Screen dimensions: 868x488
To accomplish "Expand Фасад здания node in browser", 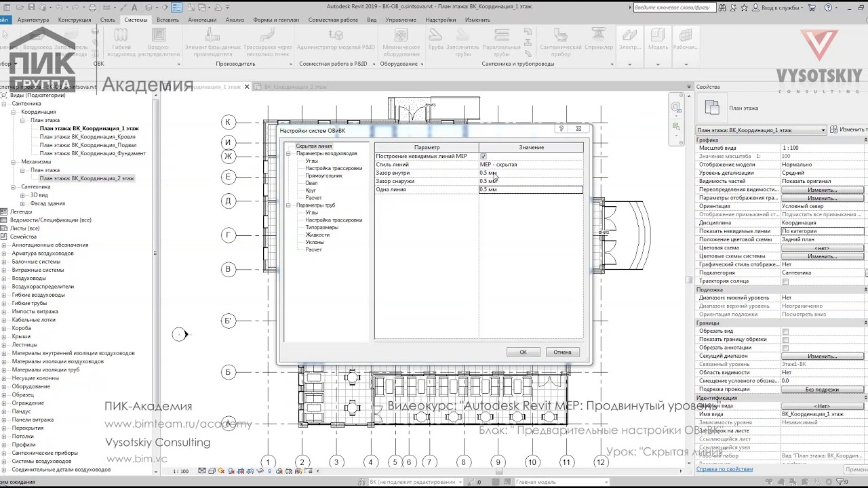I will pos(23,203).
